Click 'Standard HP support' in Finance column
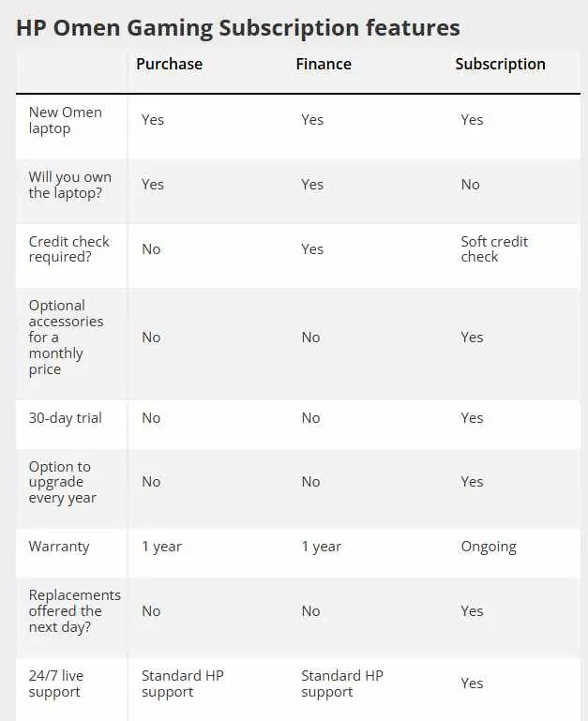 click(x=342, y=683)
